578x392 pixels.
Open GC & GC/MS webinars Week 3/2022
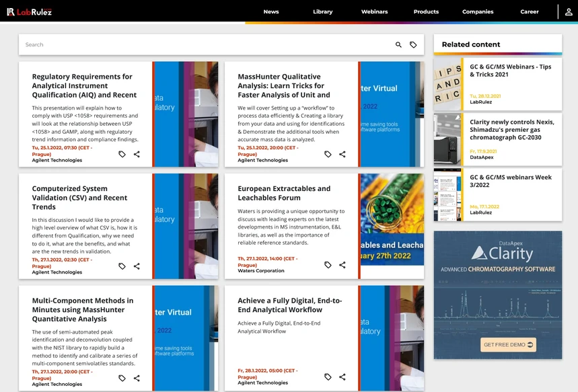click(511, 181)
